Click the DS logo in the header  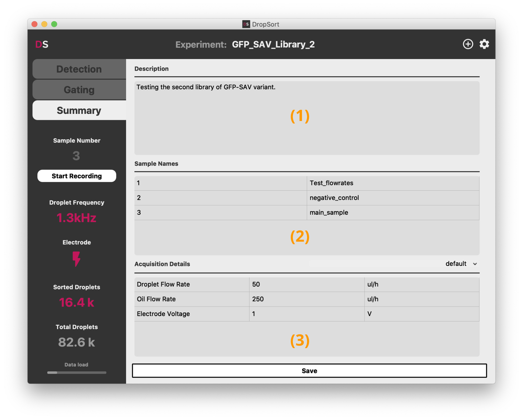42,44
